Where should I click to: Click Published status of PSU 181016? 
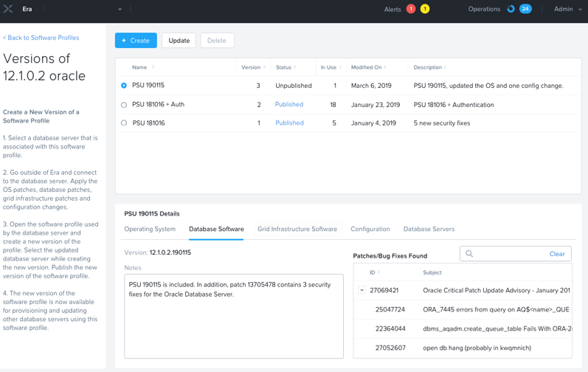click(x=289, y=123)
